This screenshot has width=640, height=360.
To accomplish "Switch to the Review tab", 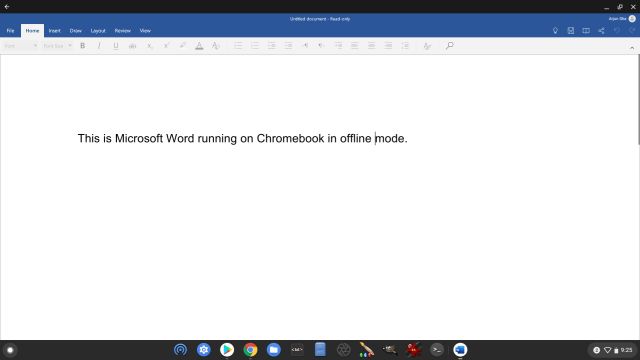I will [122, 31].
